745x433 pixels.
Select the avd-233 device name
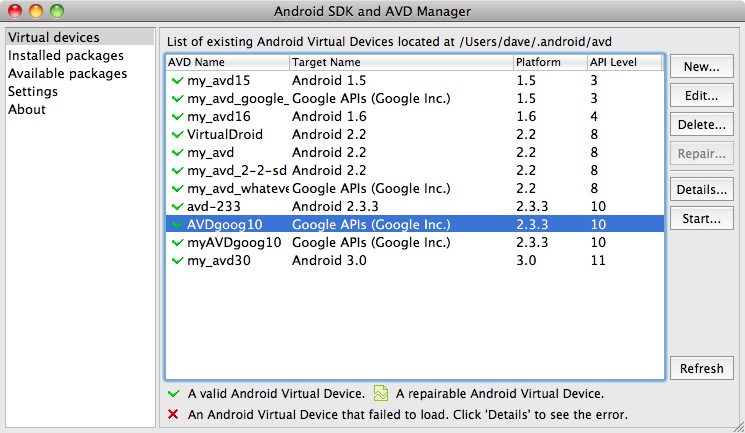point(214,207)
